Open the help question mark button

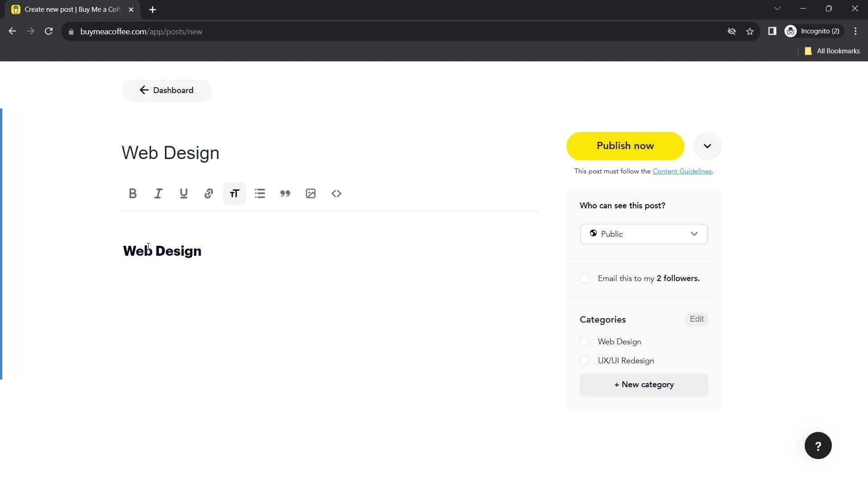click(818, 446)
